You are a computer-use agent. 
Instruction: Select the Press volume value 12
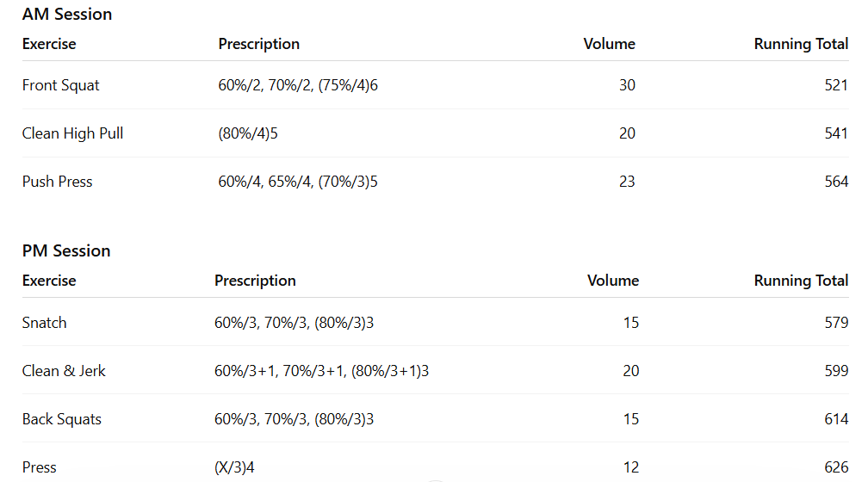coord(630,467)
